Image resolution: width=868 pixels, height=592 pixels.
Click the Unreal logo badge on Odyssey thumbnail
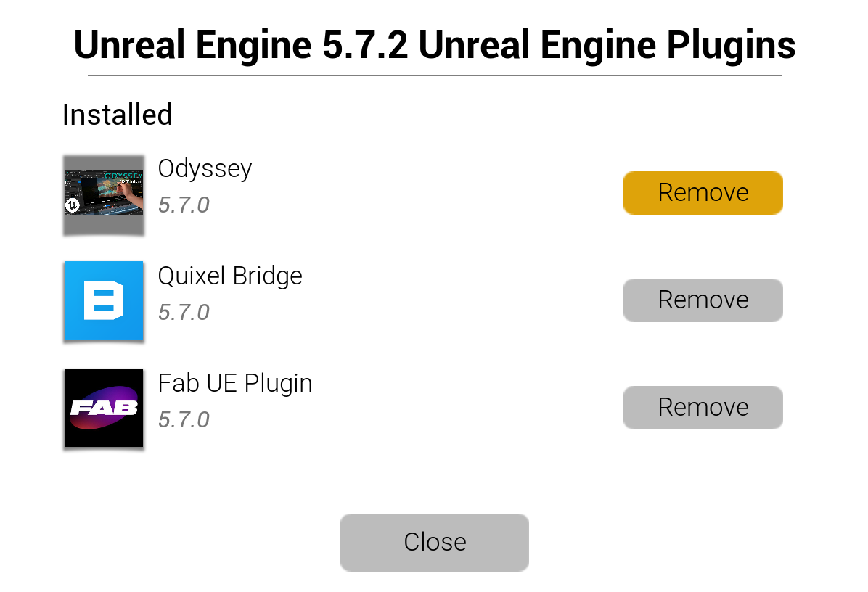(73, 206)
